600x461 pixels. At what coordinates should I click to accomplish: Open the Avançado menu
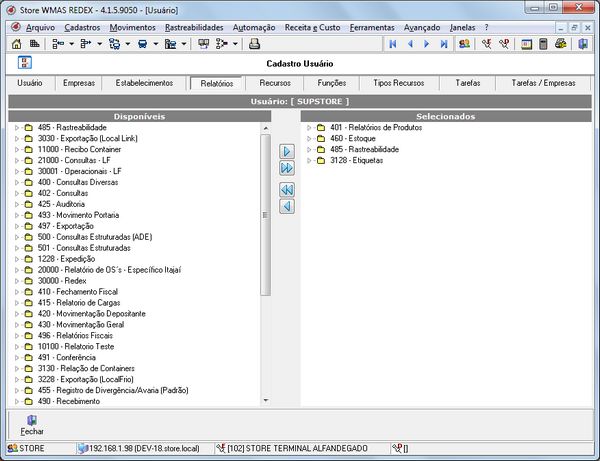422,28
